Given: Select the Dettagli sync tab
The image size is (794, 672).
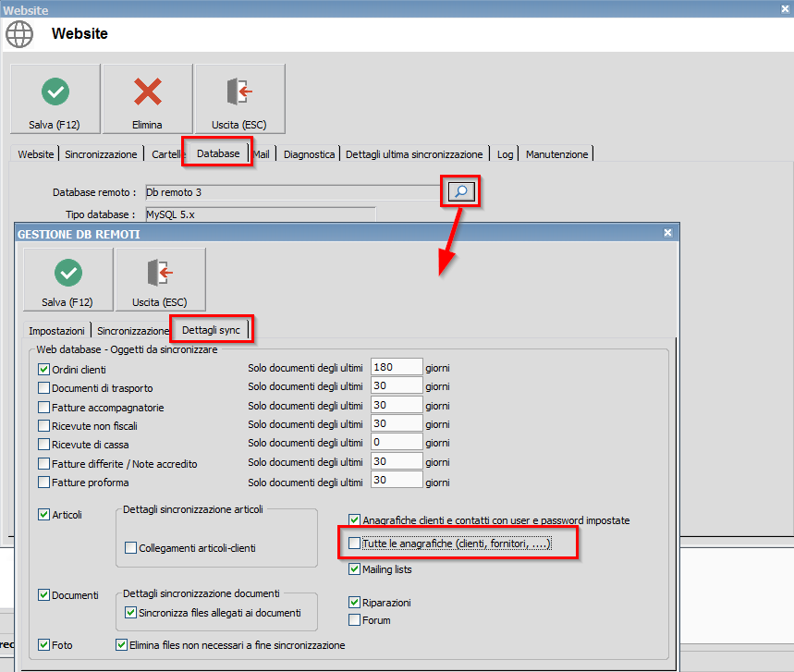Looking at the screenshot, I should click(211, 330).
